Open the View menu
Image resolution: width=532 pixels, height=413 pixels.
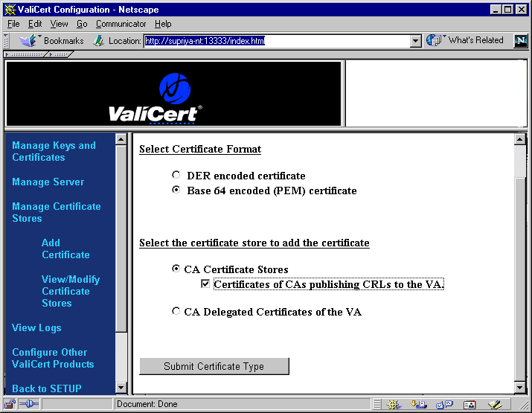click(59, 24)
